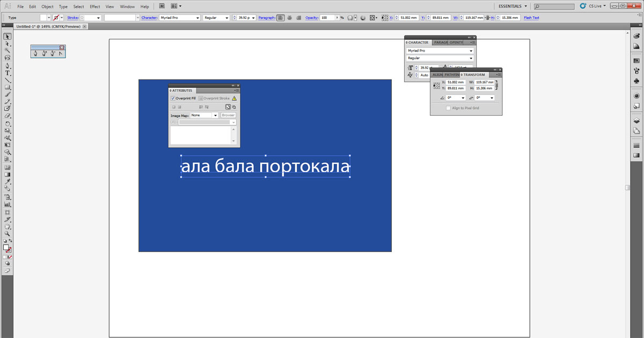Click the Add Anchor Point tool in floating palette
This screenshot has width=644, height=338.
pyautogui.click(x=45, y=53)
